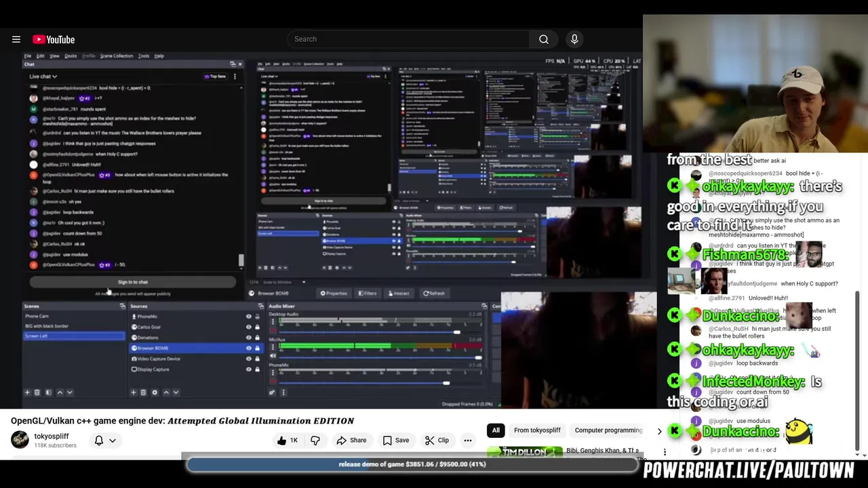This screenshot has height=488, width=868.
Task: Open the OBS View menu
Action: (54, 56)
